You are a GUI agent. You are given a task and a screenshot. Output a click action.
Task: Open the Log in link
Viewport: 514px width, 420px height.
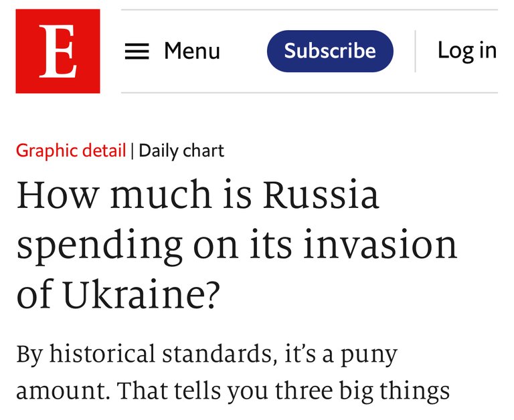click(x=467, y=51)
